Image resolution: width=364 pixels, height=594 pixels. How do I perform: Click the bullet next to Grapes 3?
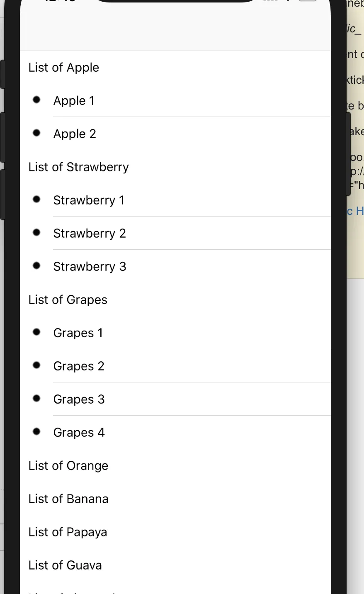36,398
